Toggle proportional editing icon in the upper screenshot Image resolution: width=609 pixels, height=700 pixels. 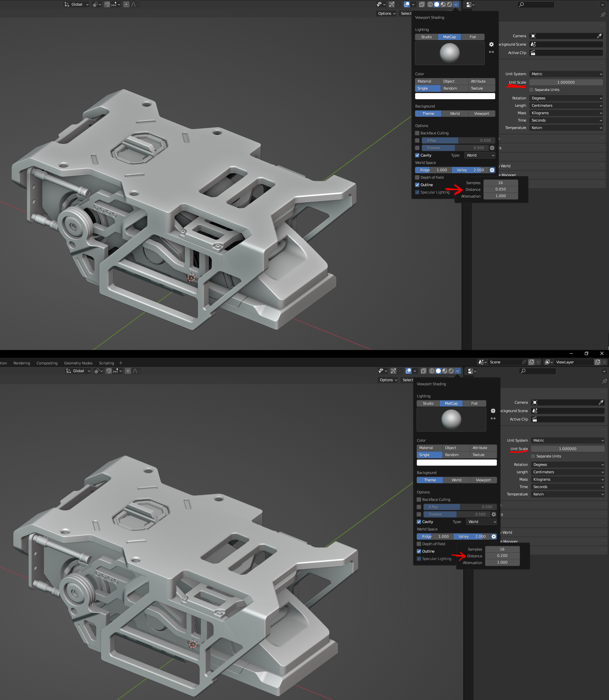126,4
